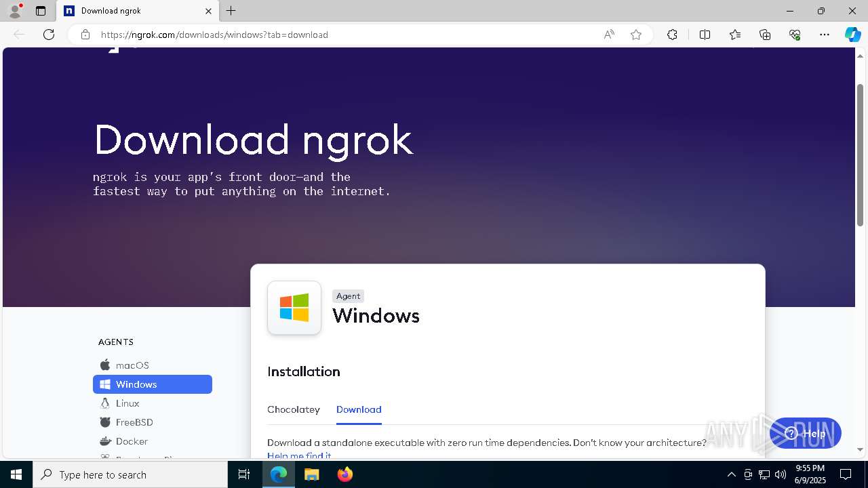868x488 pixels.
Task: Open the taskbar clock and date
Action: (810, 474)
